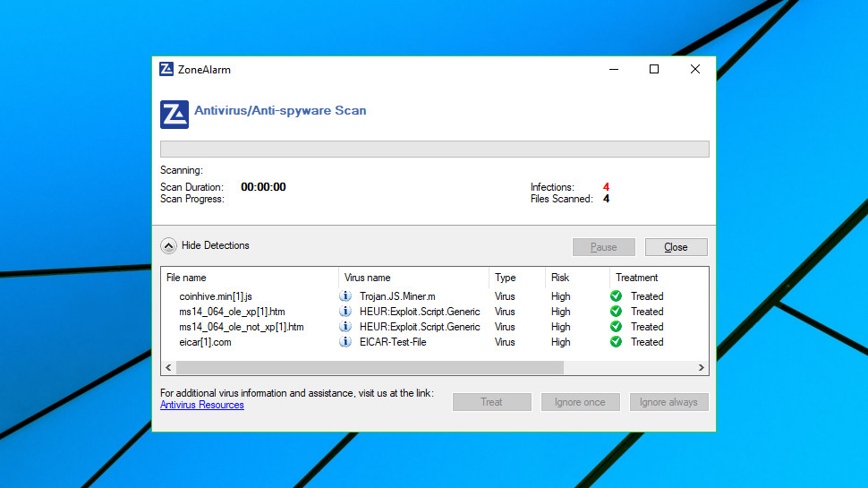Click HEUR:Exploit.Script.Generic in ms14_064_ole_not_xp[1].htm row
Screen dimensions: 868x488
point(420,327)
